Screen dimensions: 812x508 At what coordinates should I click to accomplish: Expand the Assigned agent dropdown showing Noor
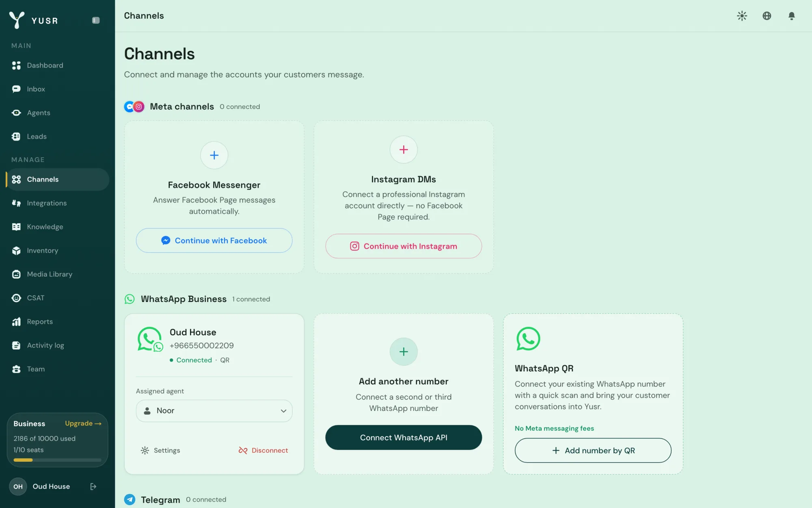(x=214, y=411)
